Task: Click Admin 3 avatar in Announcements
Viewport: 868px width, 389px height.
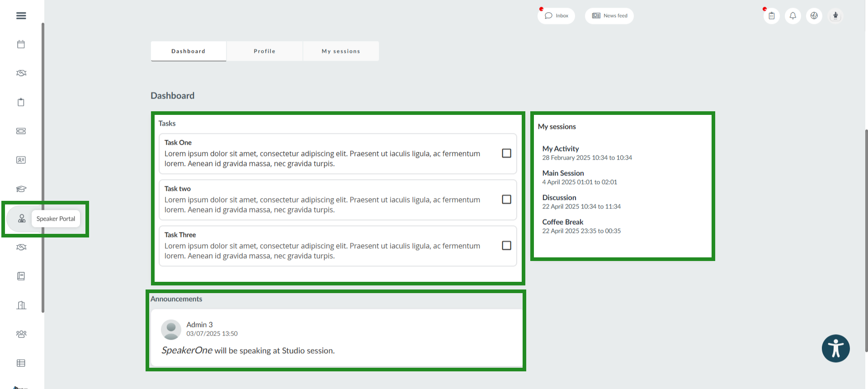Action: [171, 329]
